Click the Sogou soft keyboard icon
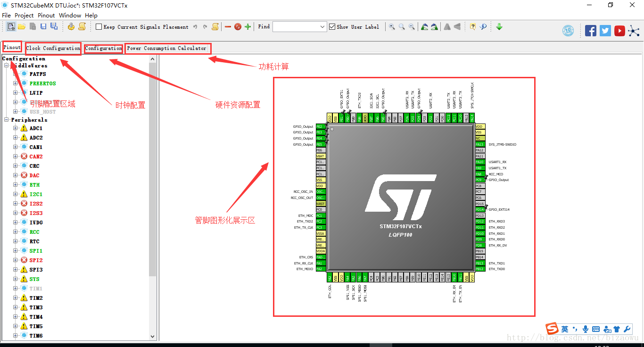This screenshot has height=347, width=644. click(596, 329)
